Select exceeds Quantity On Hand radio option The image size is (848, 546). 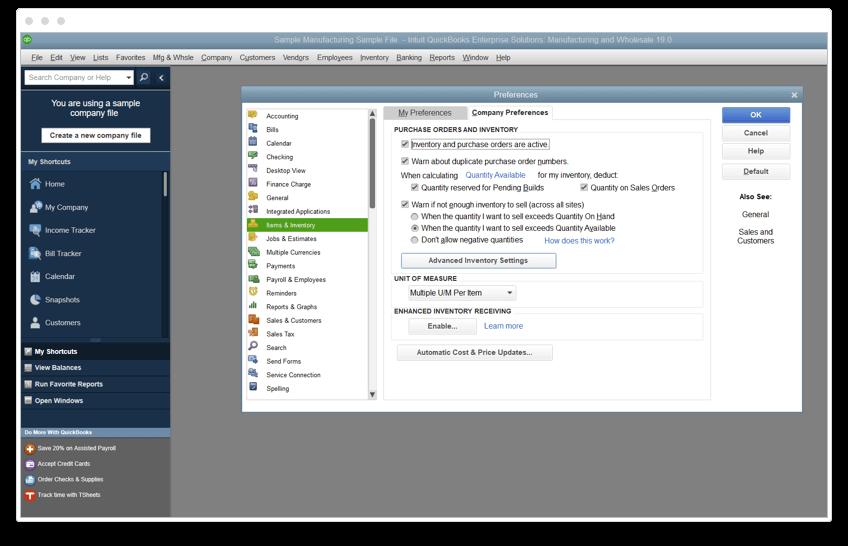(414, 216)
